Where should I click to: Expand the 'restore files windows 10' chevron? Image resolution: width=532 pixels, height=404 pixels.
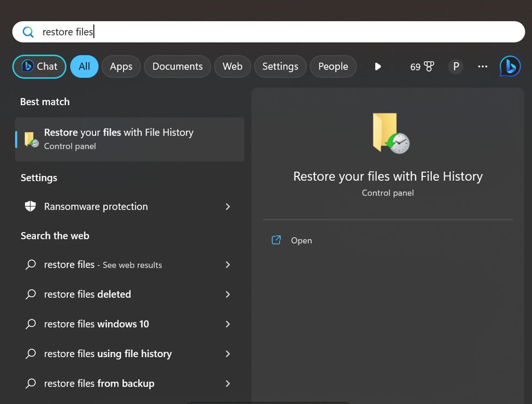coord(228,324)
